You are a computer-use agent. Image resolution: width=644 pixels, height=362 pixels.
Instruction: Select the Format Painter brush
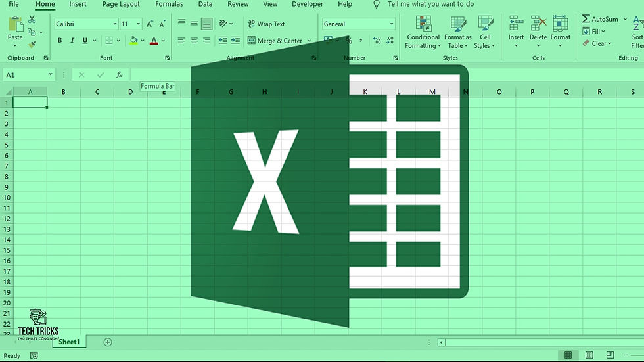click(x=32, y=44)
